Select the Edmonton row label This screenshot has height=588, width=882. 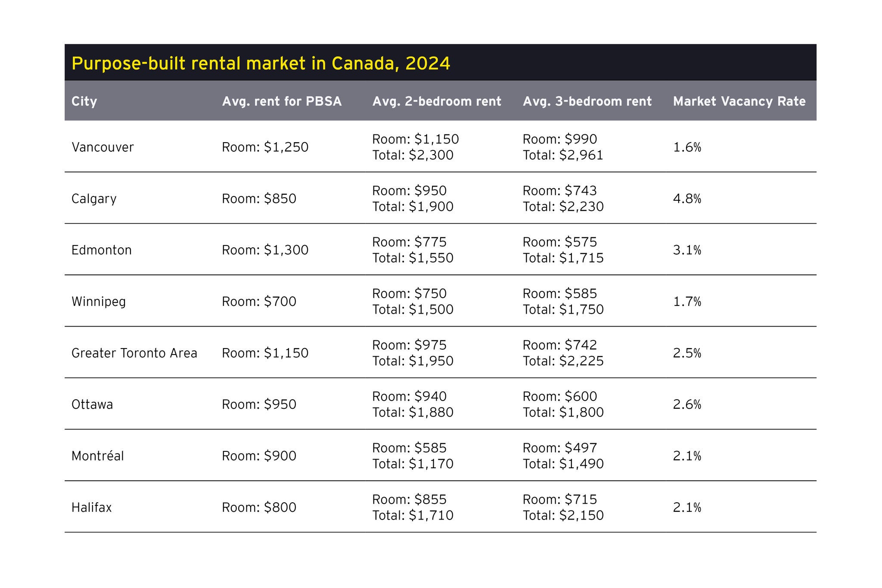pyautogui.click(x=102, y=250)
